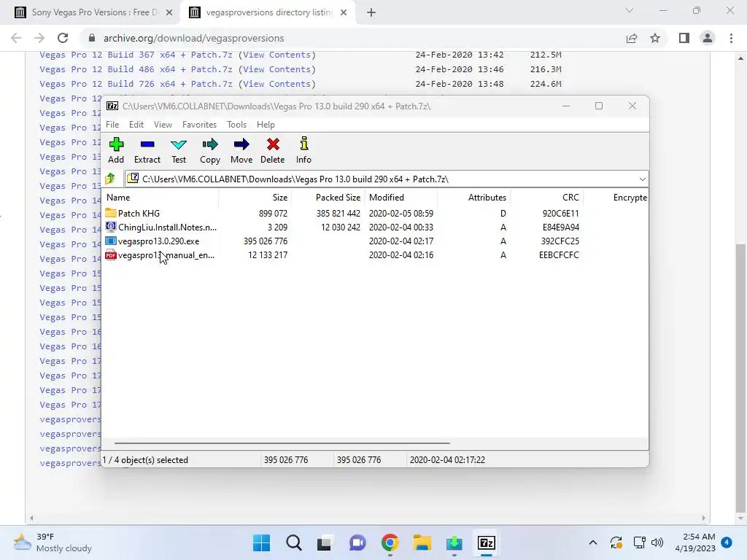Open the Chrome profile icon
Viewport: 747px width, 560px height.
[x=708, y=38]
